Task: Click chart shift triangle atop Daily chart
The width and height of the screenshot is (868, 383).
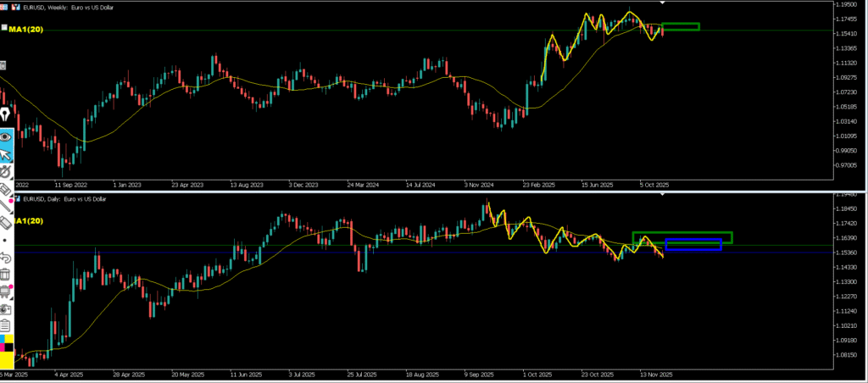Action: click(663, 195)
